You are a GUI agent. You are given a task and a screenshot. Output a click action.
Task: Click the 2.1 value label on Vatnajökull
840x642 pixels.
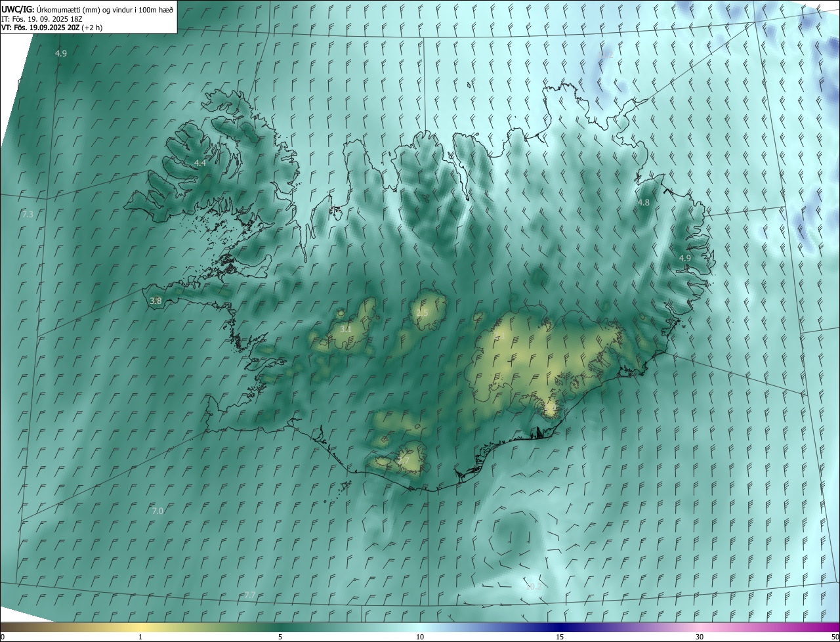[x=499, y=335]
